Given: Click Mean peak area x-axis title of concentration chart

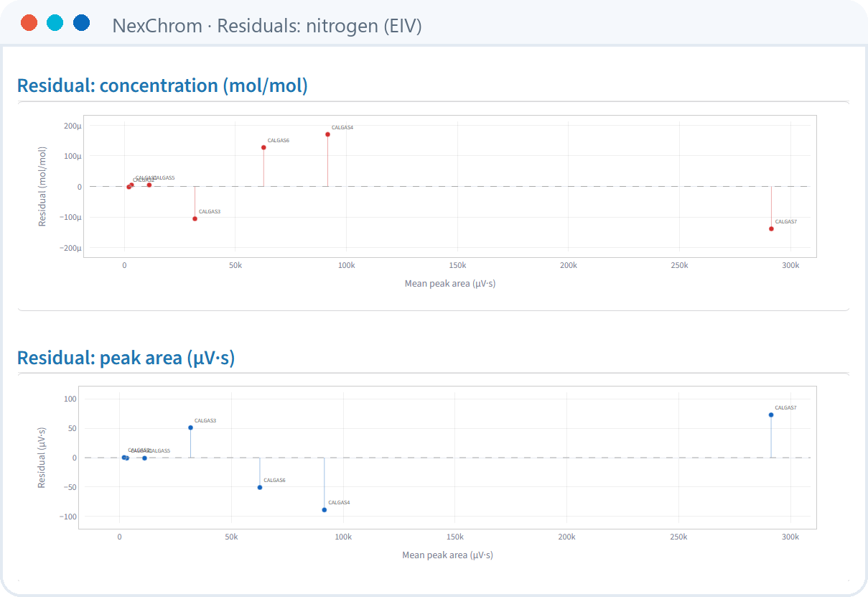Looking at the screenshot, I should [450, 284].
